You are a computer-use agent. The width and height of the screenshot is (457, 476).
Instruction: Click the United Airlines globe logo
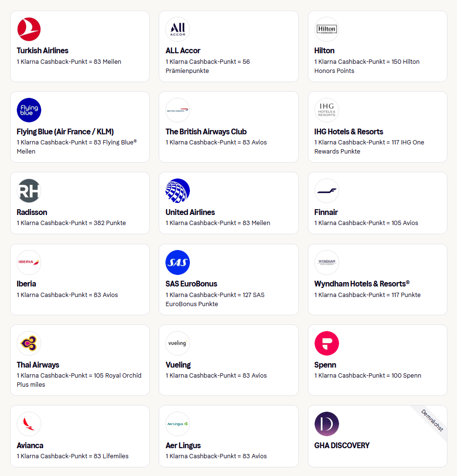[177, 191]
